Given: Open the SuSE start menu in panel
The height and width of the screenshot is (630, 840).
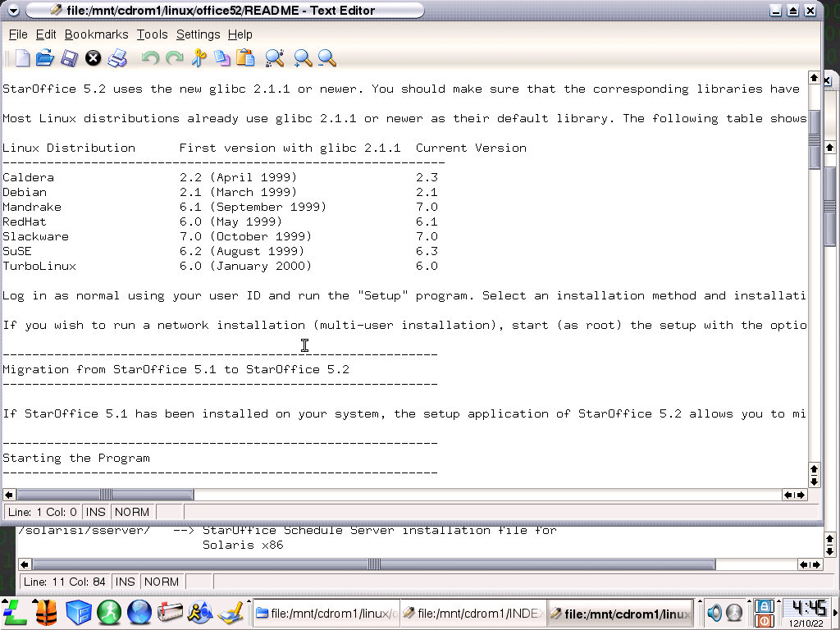Looking at the screenshot, I should click(16, 612).
